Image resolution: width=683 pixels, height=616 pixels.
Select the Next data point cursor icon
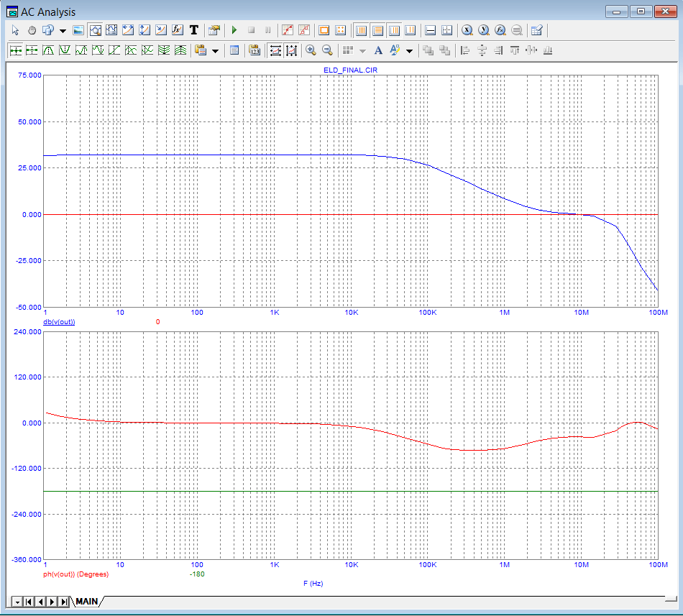tap(16, 50)
